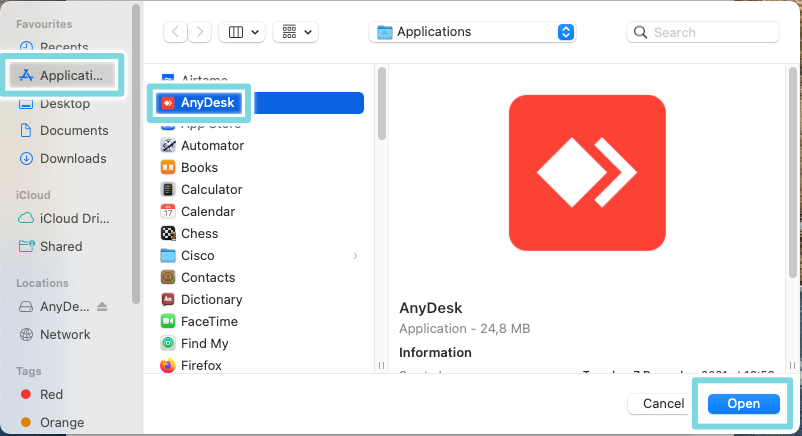802x436 pixels.
Task: Open the Applications location popup
Action: pos(472,32)
